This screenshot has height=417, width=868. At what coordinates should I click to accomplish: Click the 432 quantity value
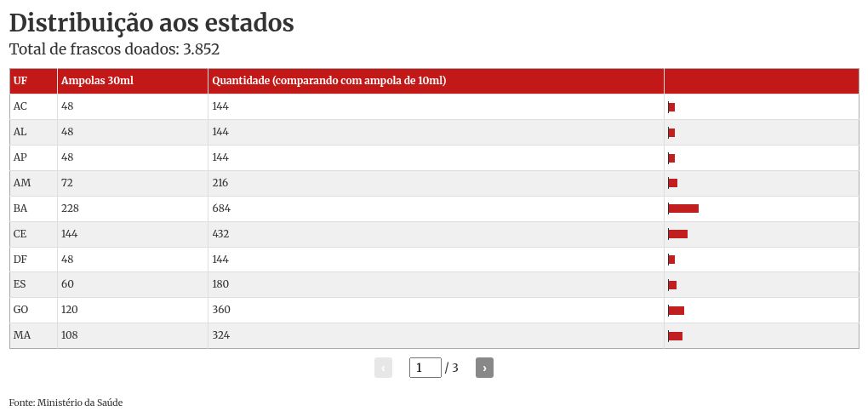pos(221,234)
